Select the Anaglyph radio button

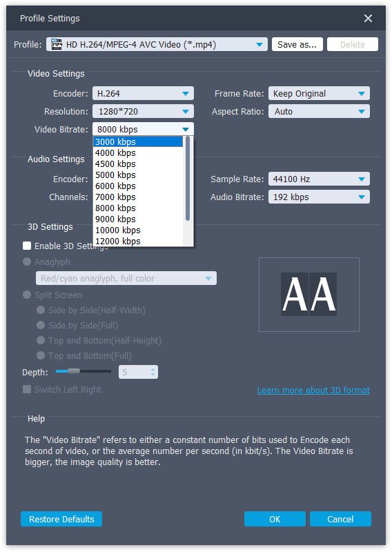click(x=27, y=262)
